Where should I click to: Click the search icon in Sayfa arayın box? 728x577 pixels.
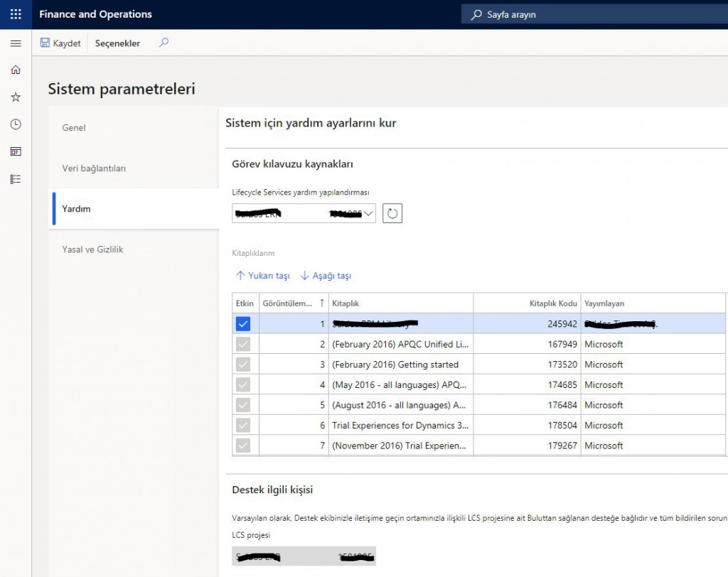476,14
